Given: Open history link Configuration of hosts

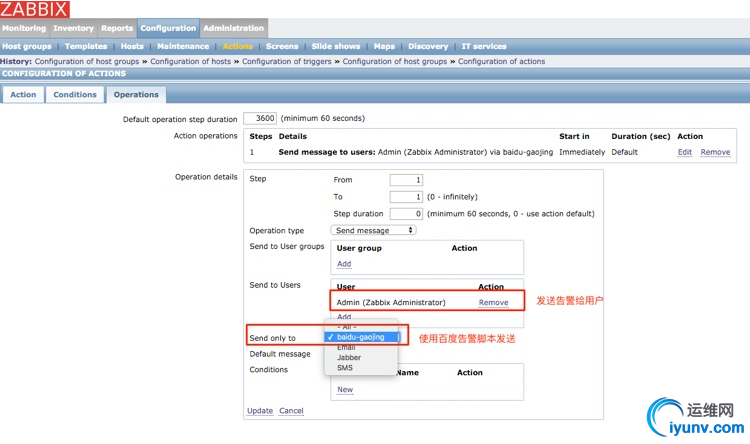Looking at the screenshot, I should [x=190, y=61].
